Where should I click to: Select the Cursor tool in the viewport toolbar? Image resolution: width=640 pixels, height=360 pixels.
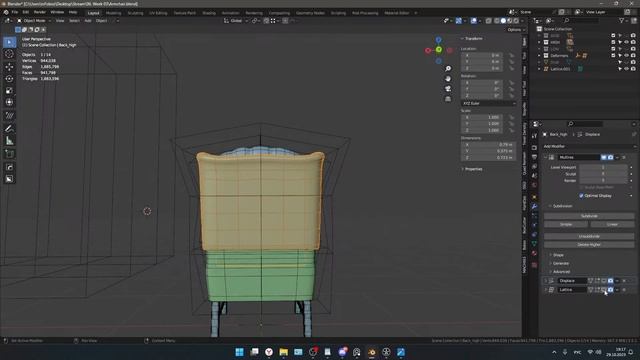(9, 54)
